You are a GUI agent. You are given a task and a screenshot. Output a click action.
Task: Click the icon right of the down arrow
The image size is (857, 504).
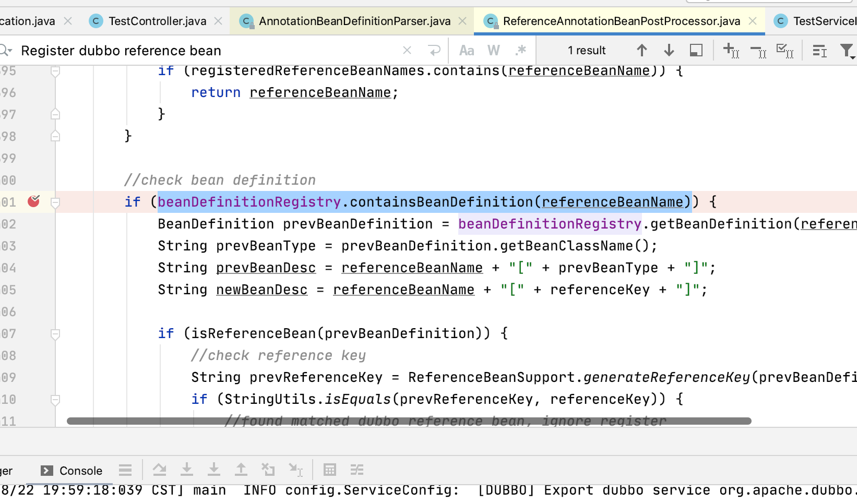tap(696, 50)
